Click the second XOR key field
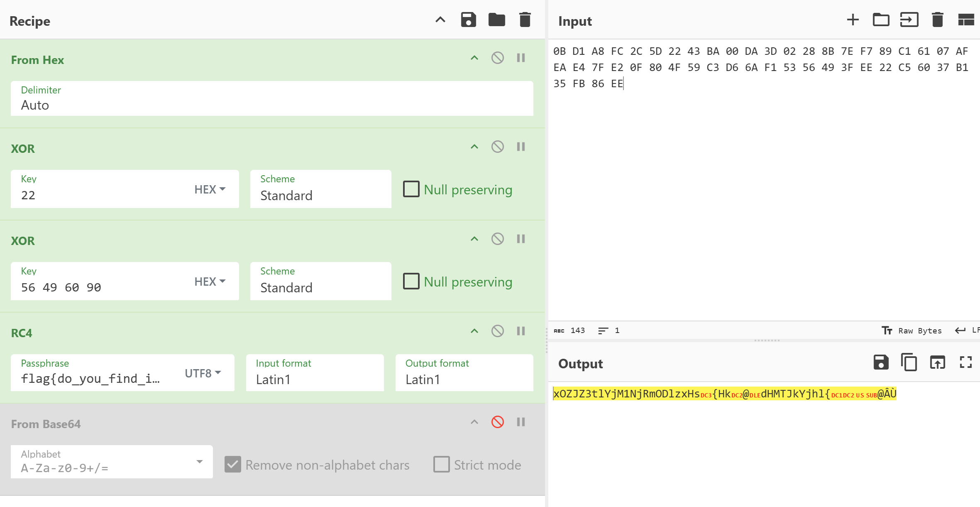Viewport: 980px width, 507px height. [x=104, y=287]
